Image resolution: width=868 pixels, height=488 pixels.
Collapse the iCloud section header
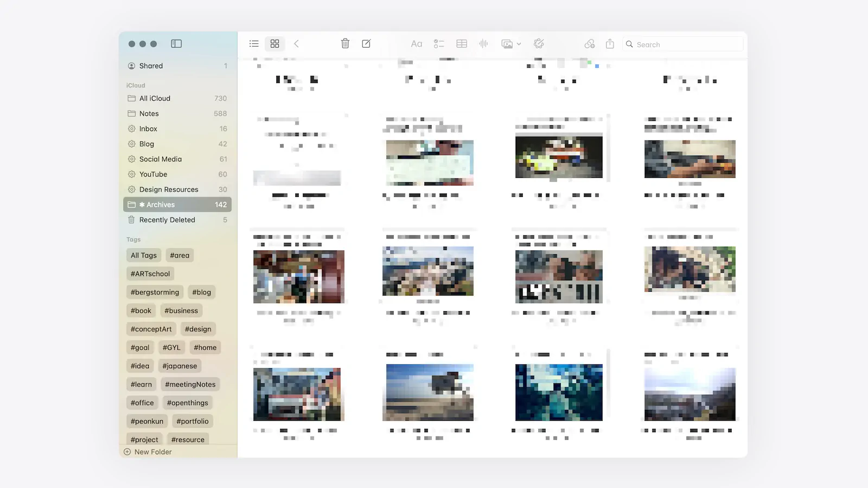click(136, 85)
